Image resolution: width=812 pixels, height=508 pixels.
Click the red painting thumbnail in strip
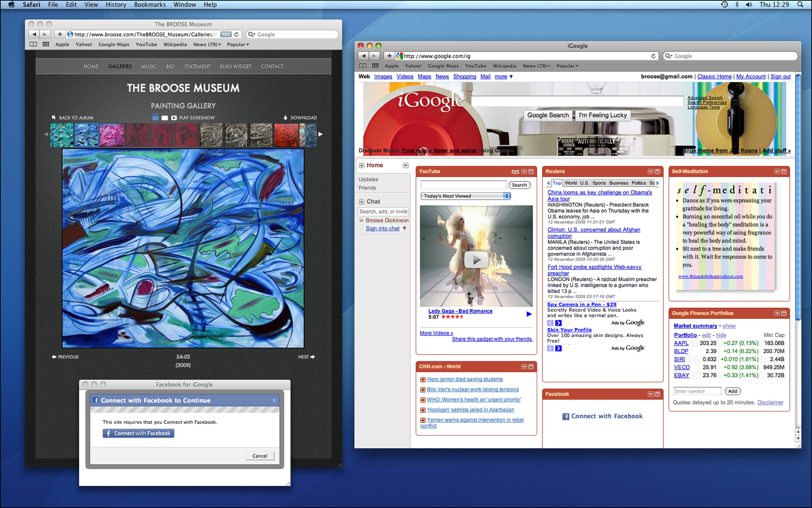click(x=286, y=135)
